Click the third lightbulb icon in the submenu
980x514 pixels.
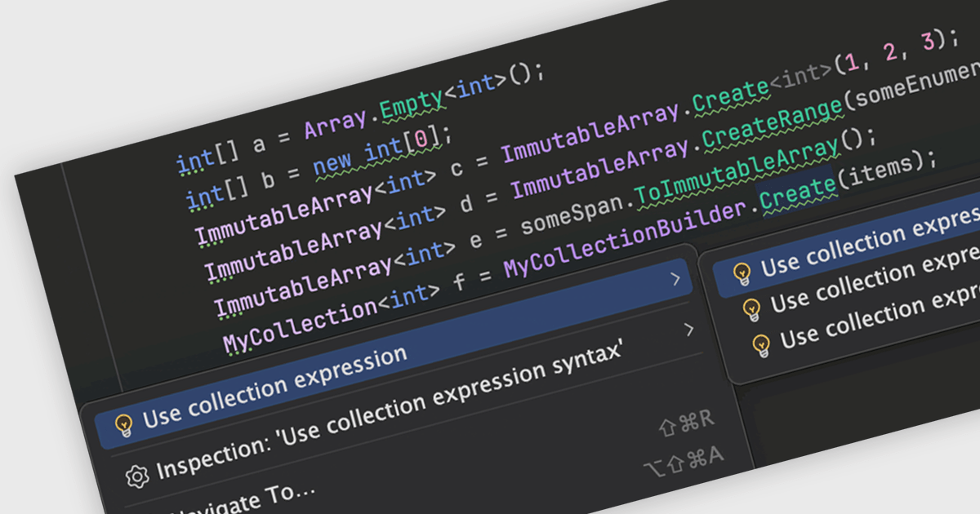tap(761, 344)
